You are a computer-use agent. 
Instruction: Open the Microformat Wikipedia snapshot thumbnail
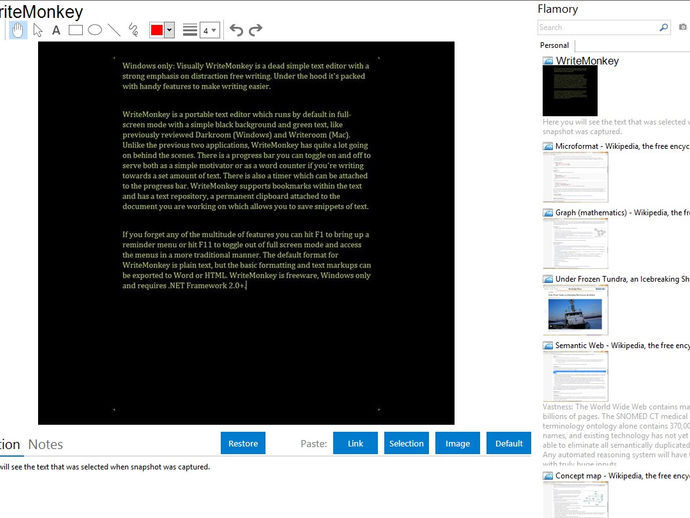[576, 177]
